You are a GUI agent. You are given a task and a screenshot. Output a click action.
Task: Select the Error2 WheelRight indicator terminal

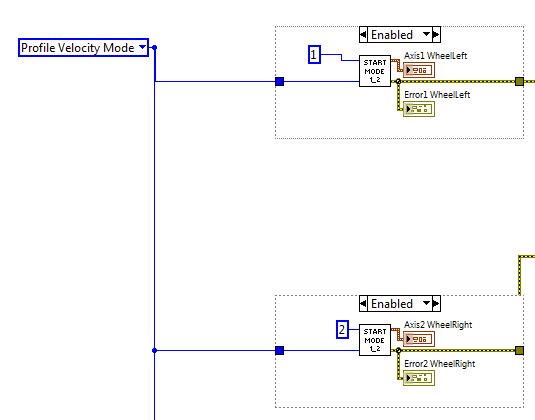click(x=419, y=378)
